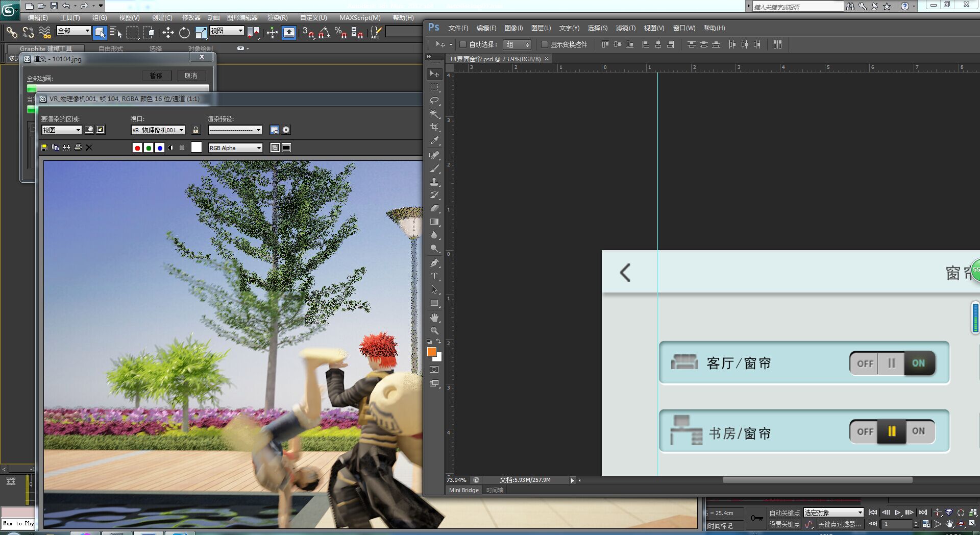The height and width of the screenshot is (535, 980).
Task: Select the Horizontal Type tool
Action: [434, 276]
